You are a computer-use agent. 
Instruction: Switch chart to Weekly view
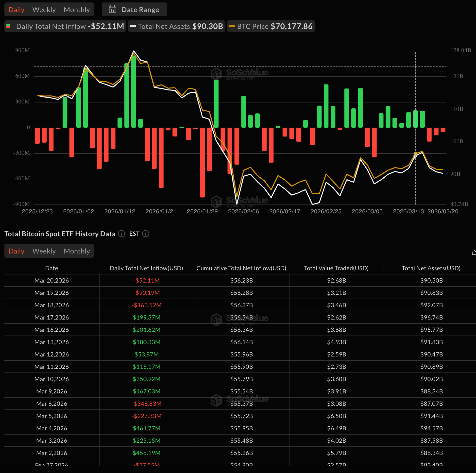(44, 10)
